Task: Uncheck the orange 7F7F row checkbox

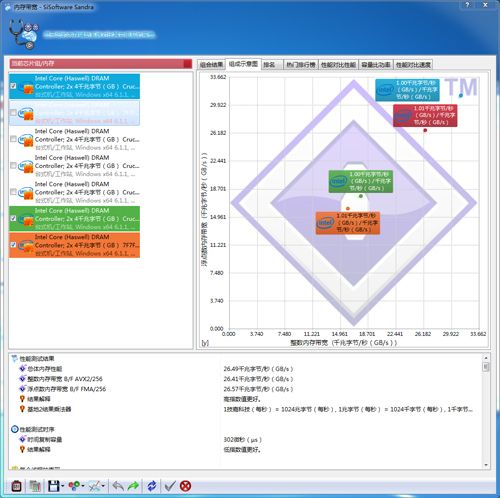Action: coord(13,245)
